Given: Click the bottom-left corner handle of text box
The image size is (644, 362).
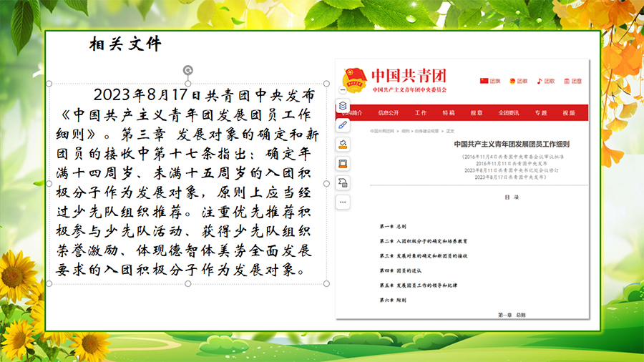Looking at the screenshot, I should [x=49, y=283].
